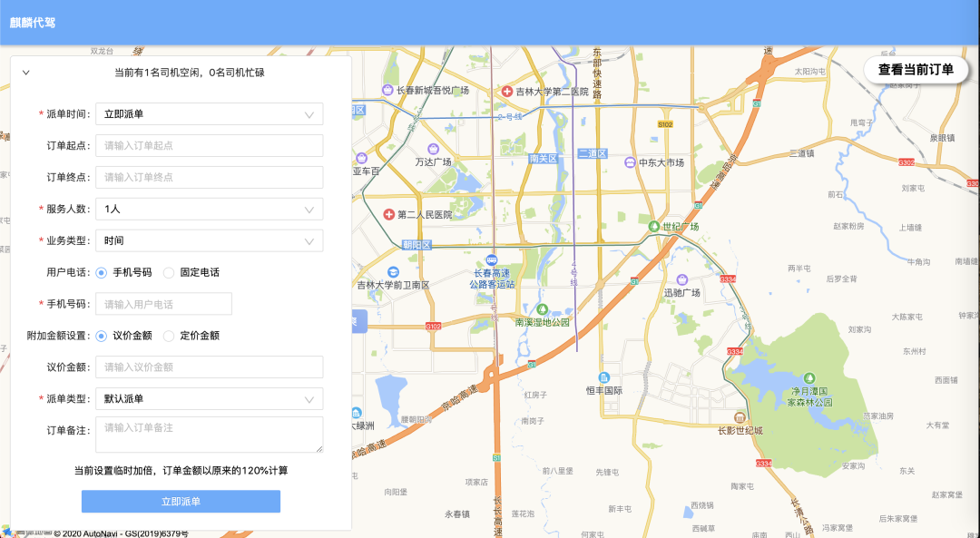Screen dimensions: 980x538
Task: Click the 南关区 district label
Action: click(x=544, y=159)
